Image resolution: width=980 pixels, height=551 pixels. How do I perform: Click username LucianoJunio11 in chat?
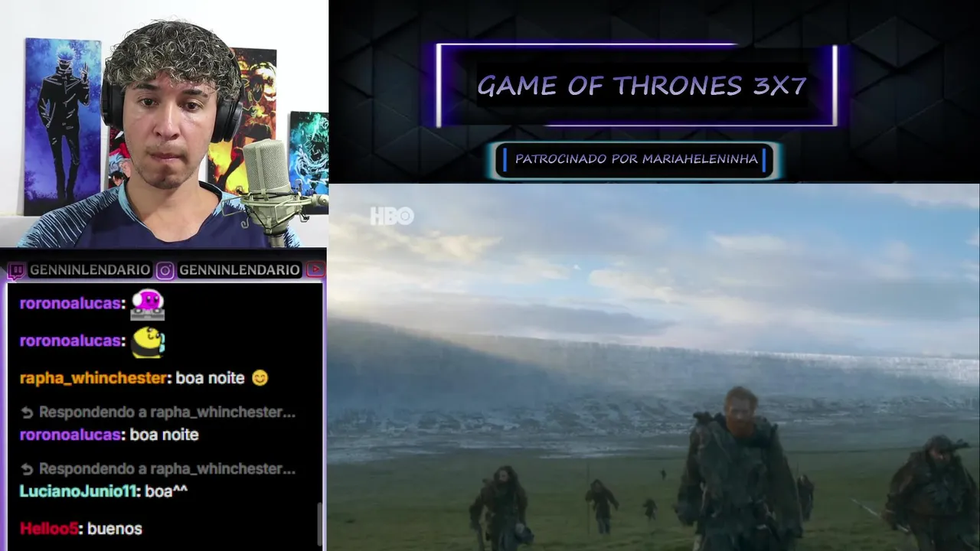click(x=80, y=491)
